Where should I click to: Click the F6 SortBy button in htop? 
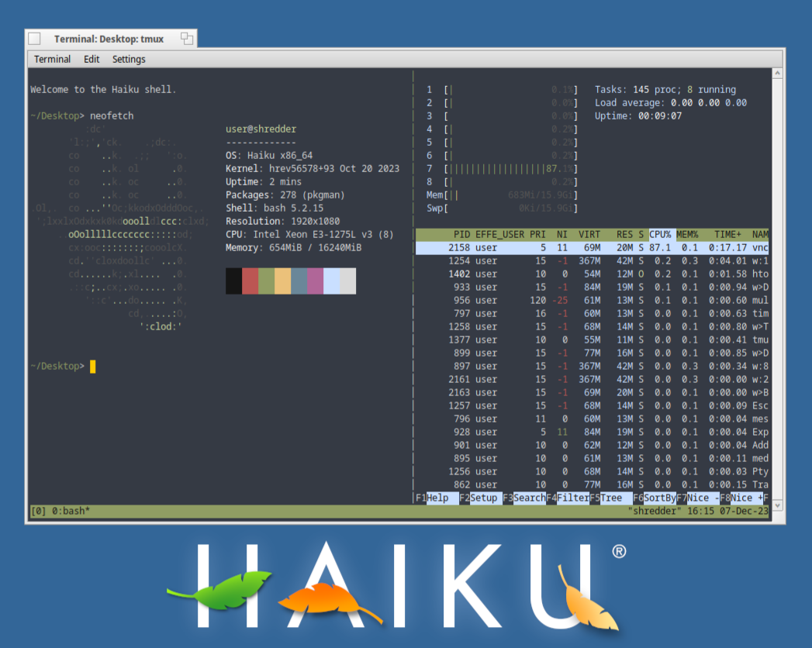click(x=655, y=498)
